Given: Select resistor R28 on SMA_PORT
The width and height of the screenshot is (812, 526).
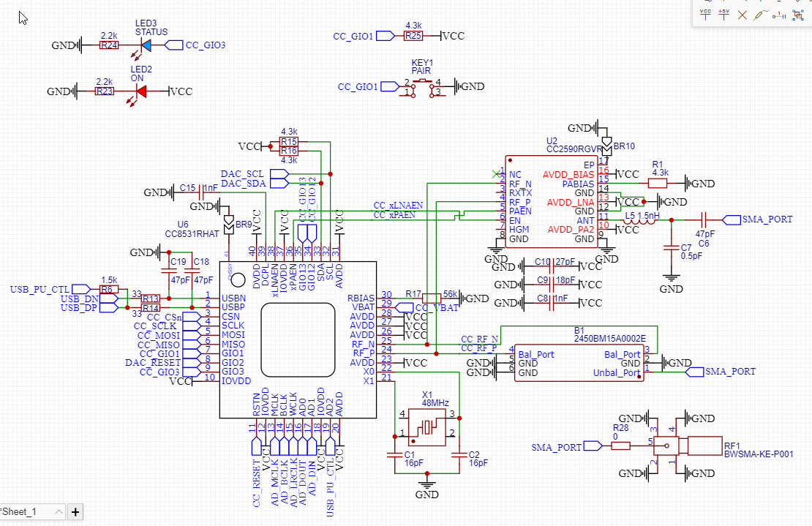Looking at the screenshot, I should [x=620, y=446].
